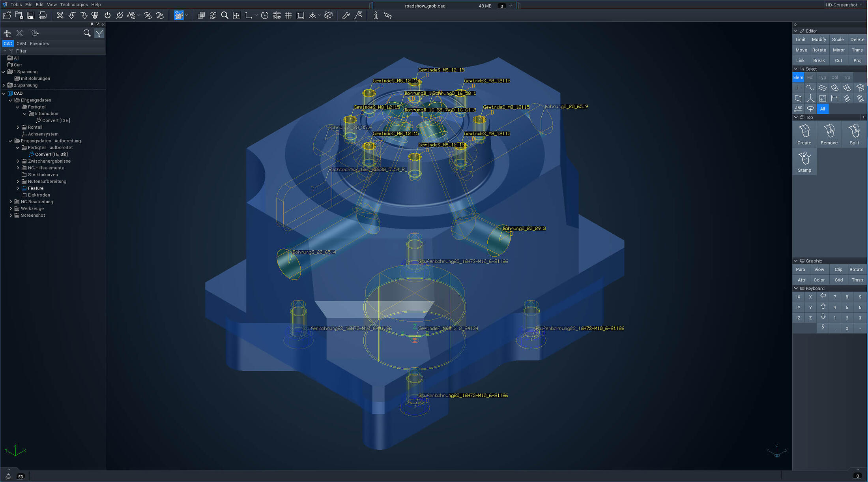Click the information 'i' toolbar icon
The width and height of the screenshot is (868, 482).
pos(375,15)
